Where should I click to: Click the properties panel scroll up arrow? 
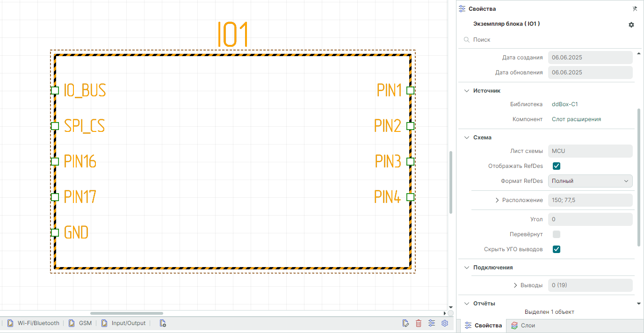click(639, 54)
